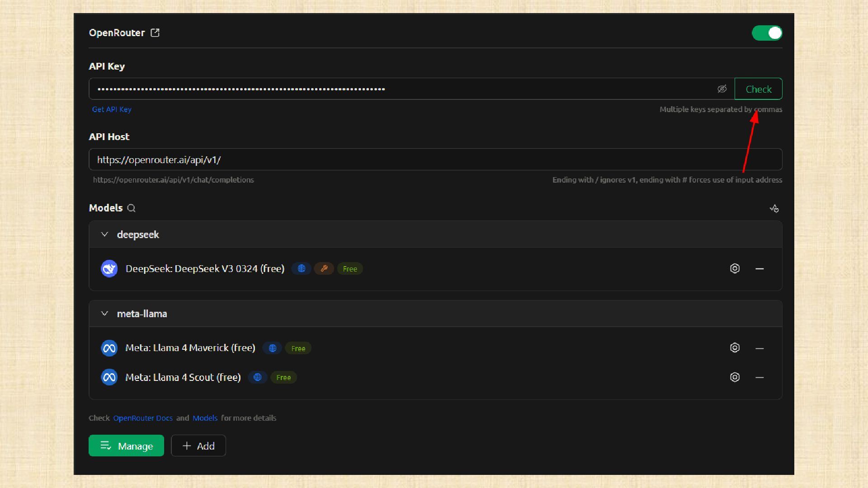
Task: Click Llama 4 Maverick Free tag
Action: point(298,348)
